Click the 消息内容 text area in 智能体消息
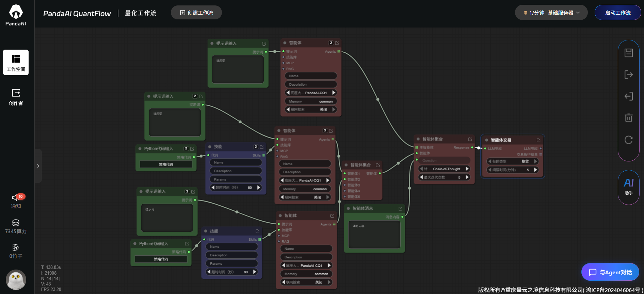 coord(374,235)
